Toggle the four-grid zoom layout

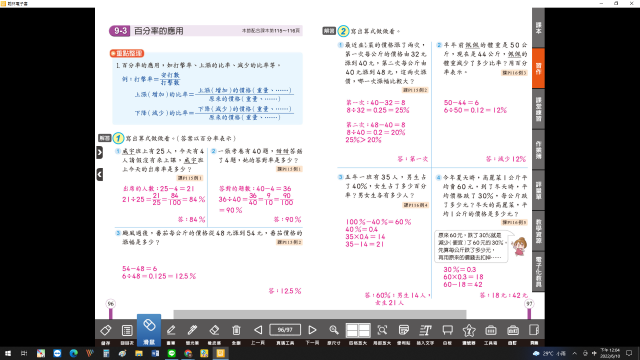[x=358, y=330]
